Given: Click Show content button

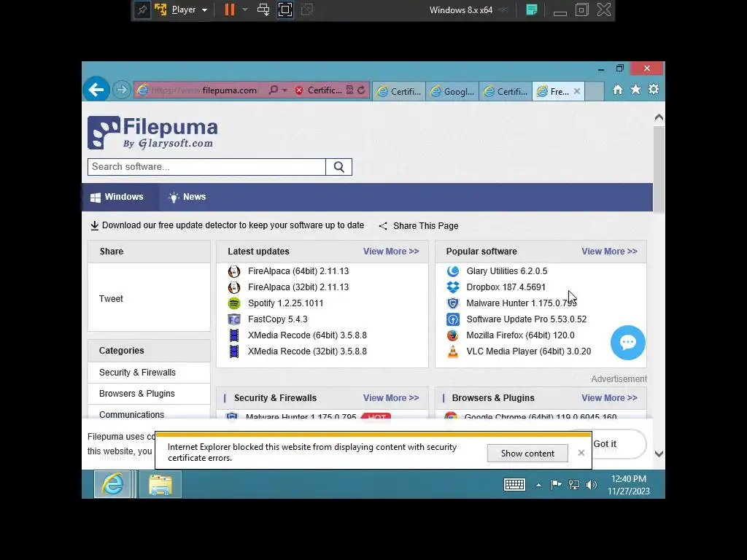Looking at the screenshot, I should pyautogui.click(x=527, y=454).
